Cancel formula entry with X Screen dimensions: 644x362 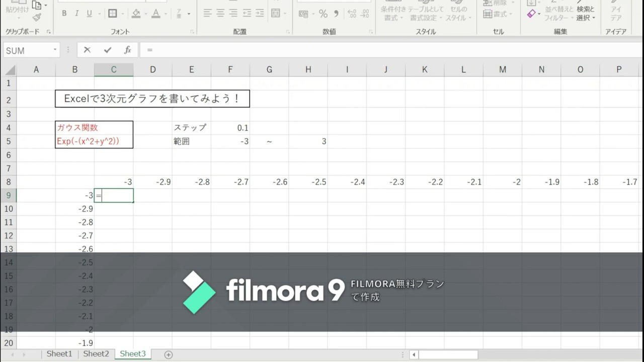[87, 50]
